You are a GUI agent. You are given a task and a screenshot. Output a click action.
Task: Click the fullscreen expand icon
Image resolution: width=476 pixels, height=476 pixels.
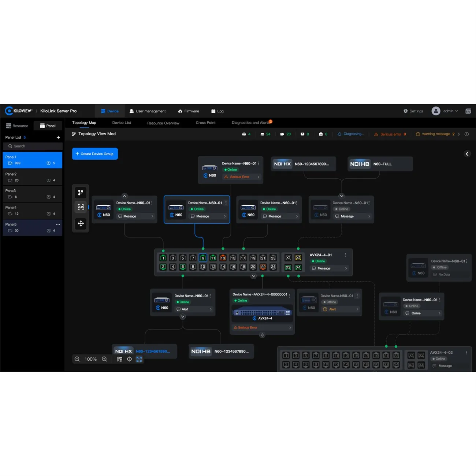coord(139,359)
